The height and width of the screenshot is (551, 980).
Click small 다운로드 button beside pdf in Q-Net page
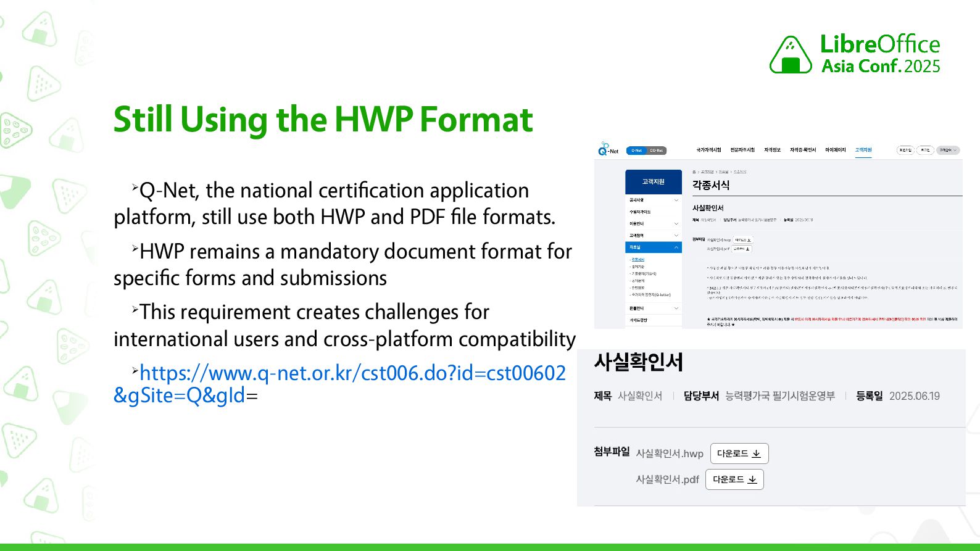(742, 249)
